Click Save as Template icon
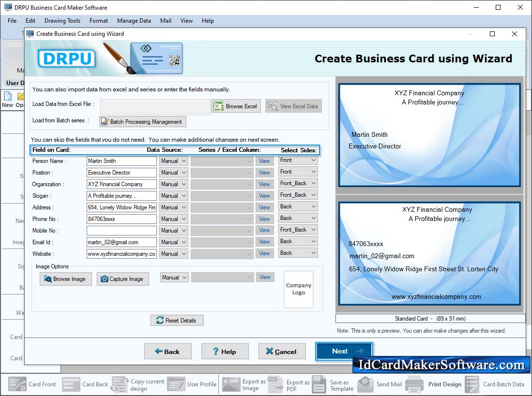This screenshot has height=396, width=532. pos(319,384)
